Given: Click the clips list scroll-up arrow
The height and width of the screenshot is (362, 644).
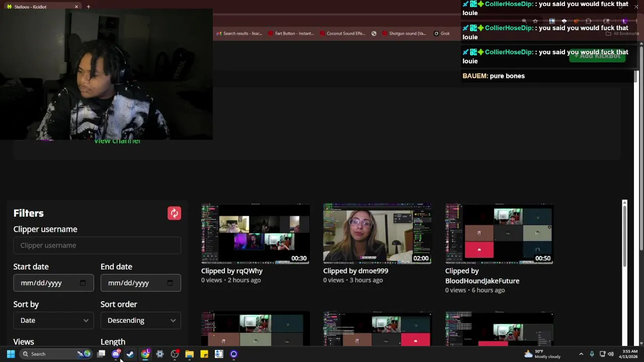Looking at the screenshot, I should click(x=624, y=203).
